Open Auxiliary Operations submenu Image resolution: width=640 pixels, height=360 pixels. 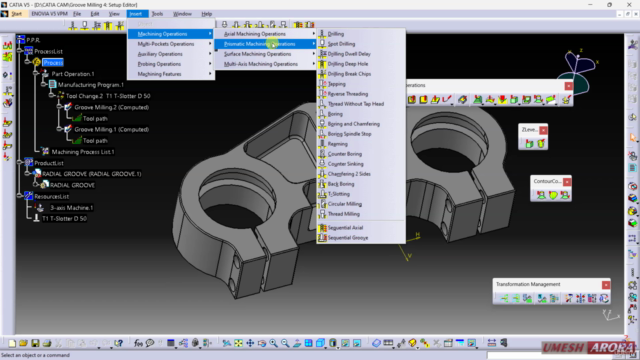pos(171,54)
